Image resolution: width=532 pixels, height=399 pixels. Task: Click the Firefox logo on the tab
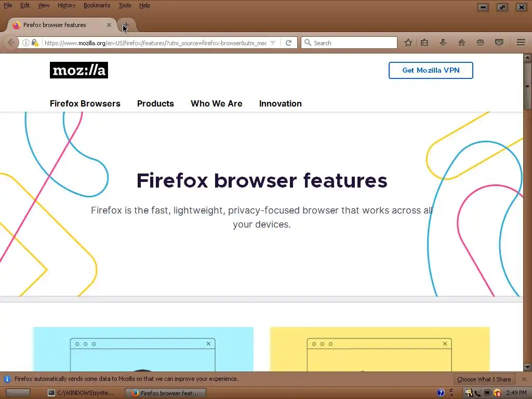tap(16, 25)
